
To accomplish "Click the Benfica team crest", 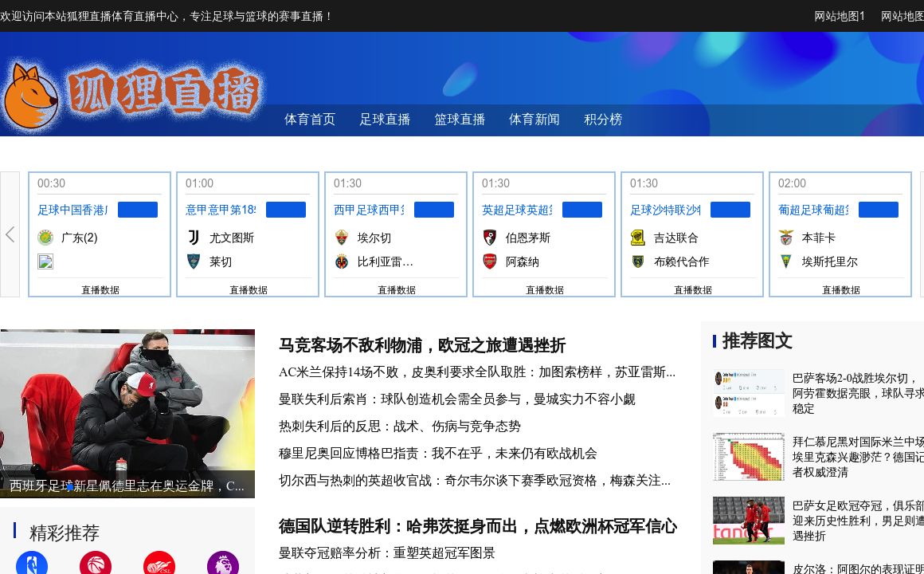I will [786, 238].
